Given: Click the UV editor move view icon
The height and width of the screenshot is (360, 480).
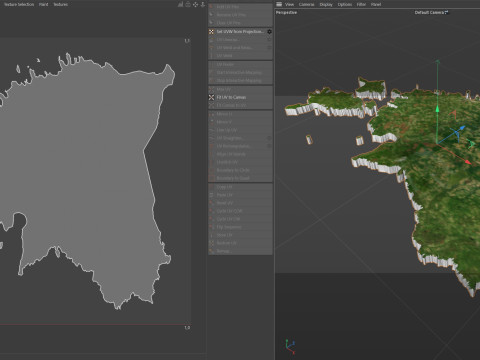Looking at the screenshot, I should click(195, 4).
